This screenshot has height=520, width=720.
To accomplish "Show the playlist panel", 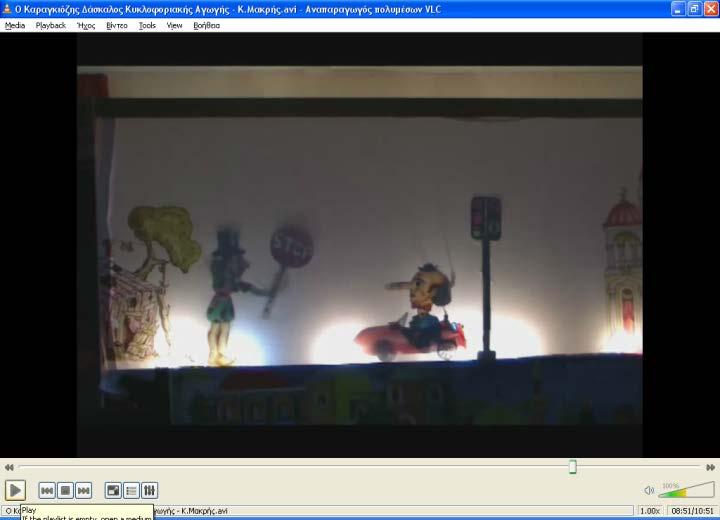I will [131, 491].
